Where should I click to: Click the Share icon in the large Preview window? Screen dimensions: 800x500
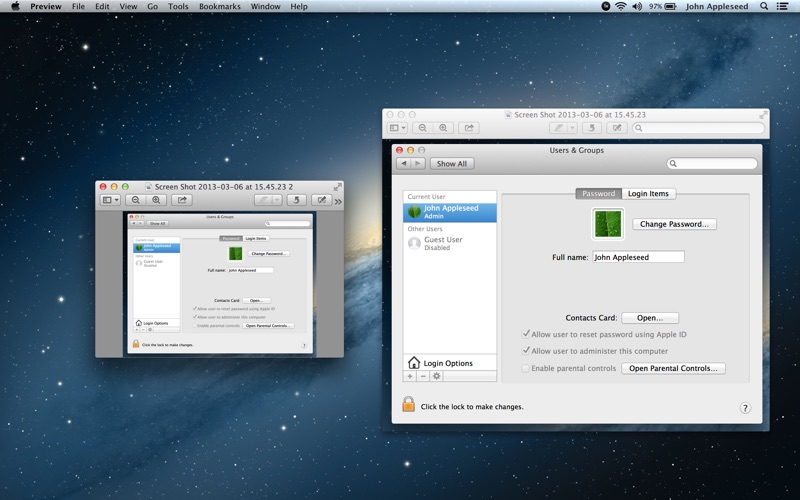point(469,128)
